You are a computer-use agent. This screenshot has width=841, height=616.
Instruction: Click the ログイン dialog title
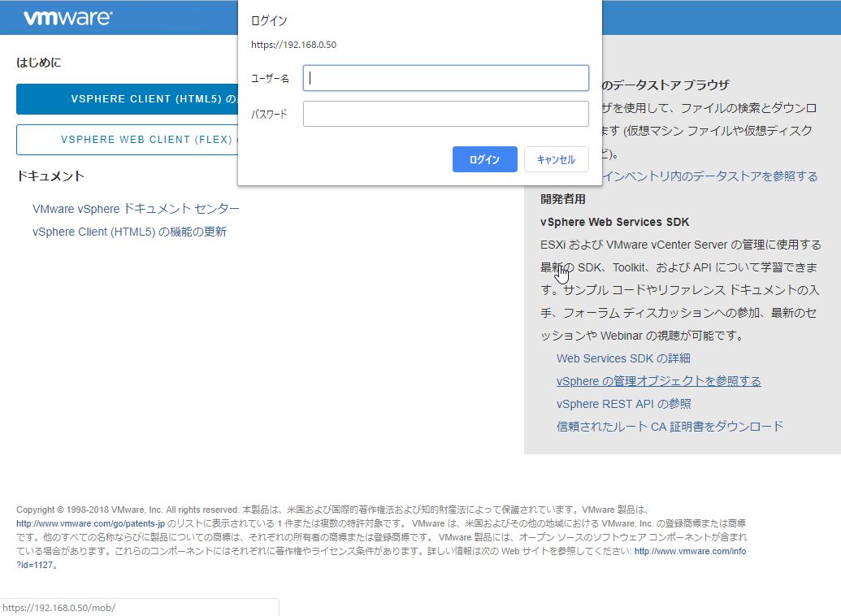click(269, 21)
